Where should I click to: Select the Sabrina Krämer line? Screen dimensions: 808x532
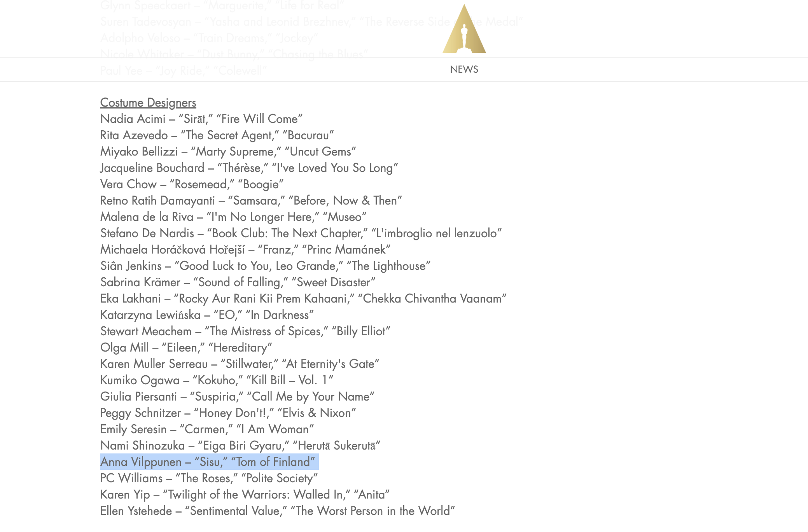point(238,282)
